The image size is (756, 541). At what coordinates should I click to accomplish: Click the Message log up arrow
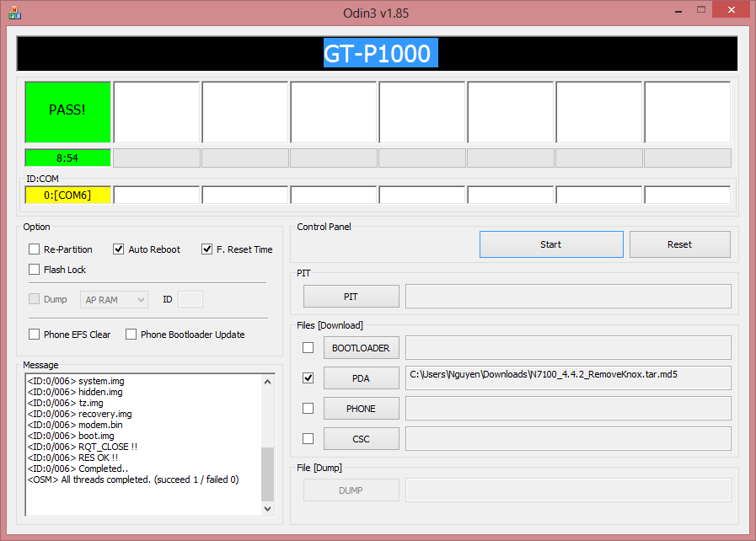[267, 382]
